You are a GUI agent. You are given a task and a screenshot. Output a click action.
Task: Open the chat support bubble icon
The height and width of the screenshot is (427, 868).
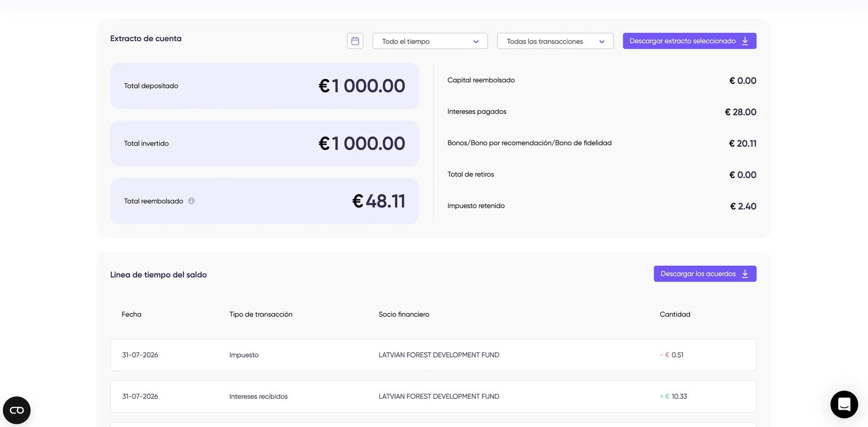844,404
